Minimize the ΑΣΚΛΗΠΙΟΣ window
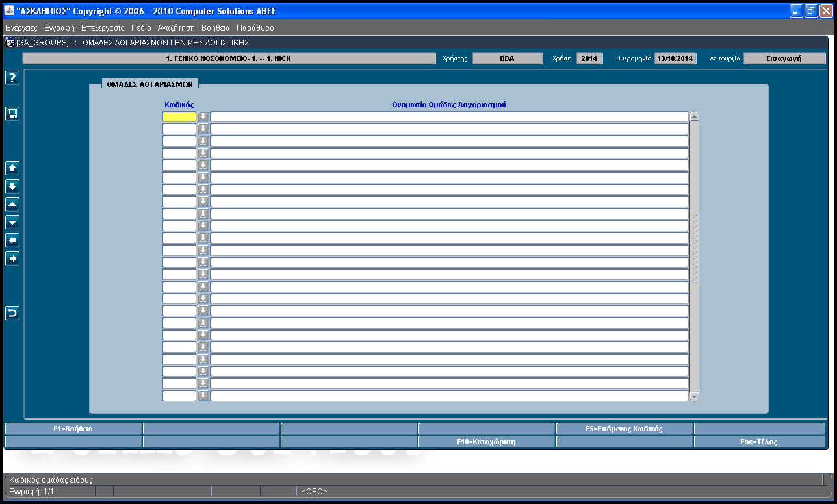The image size is (837, 504). [x=796, y=11]
